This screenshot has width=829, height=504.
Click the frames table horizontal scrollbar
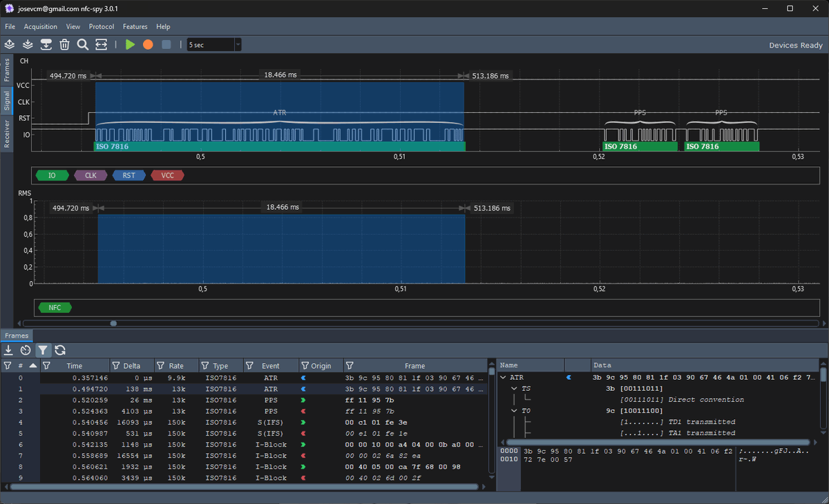coord(245,487)
